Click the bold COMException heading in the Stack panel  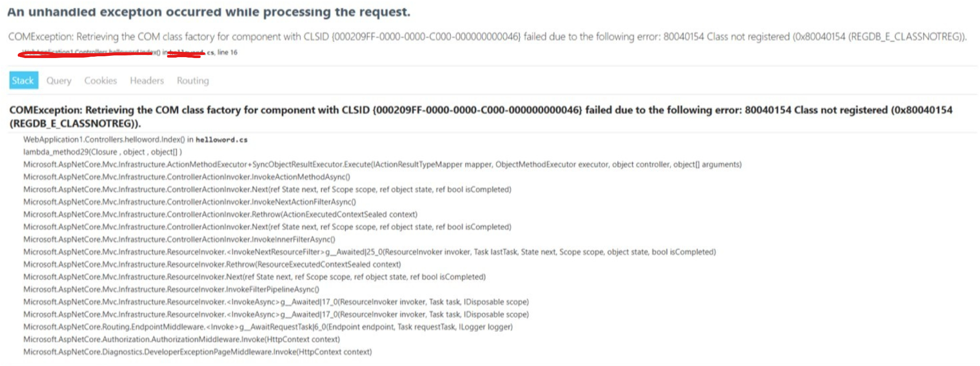[480, 116]
